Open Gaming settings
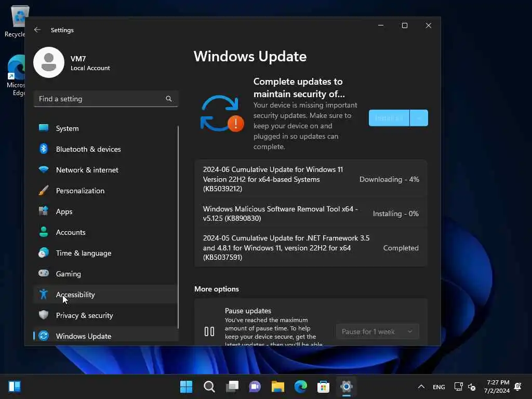 tap(106, 274)
